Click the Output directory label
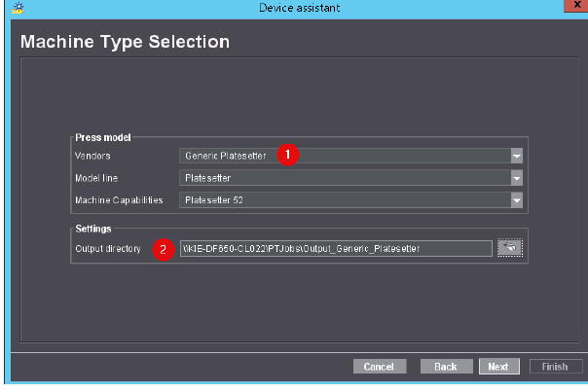 pos(108,249)
